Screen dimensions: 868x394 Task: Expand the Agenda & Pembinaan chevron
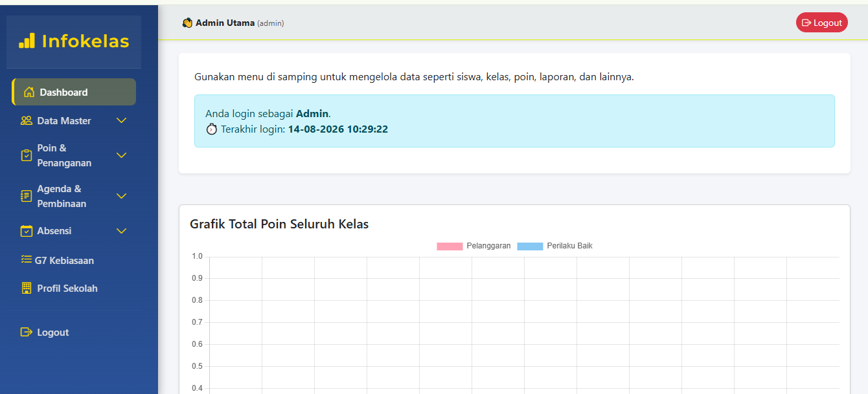tap(121, 196)
